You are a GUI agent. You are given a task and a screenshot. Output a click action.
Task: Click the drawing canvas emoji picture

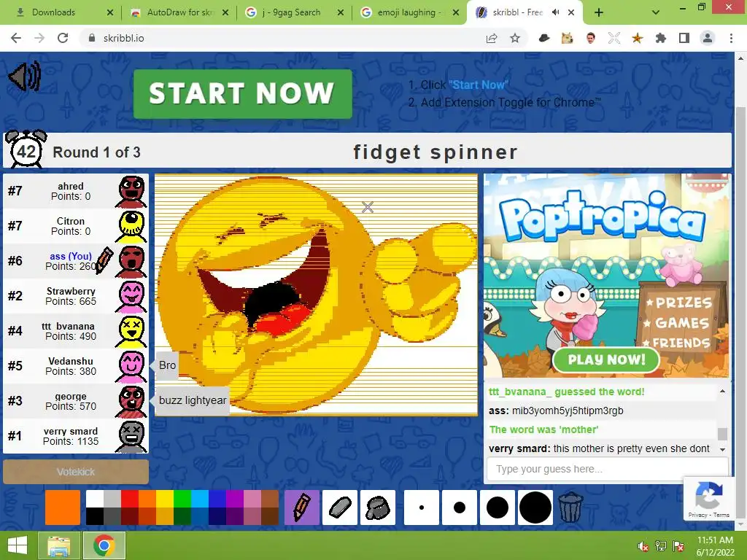[316, 295]
